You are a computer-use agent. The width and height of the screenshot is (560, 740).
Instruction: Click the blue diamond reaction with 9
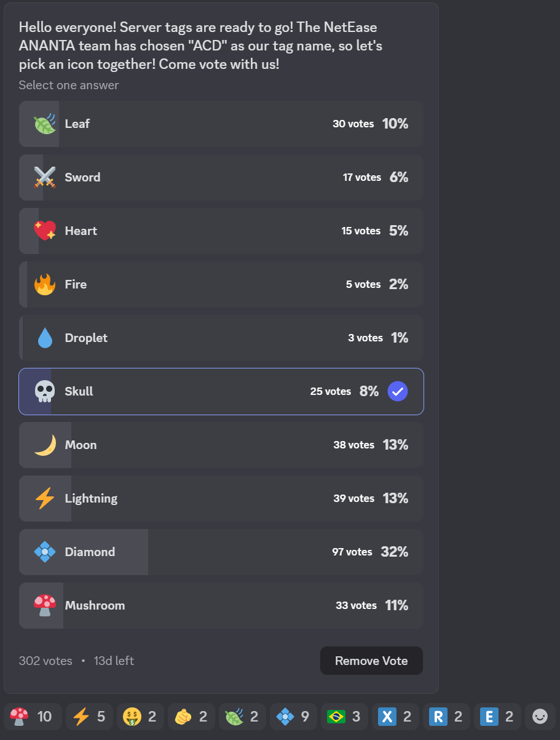(x=293, y=717)
